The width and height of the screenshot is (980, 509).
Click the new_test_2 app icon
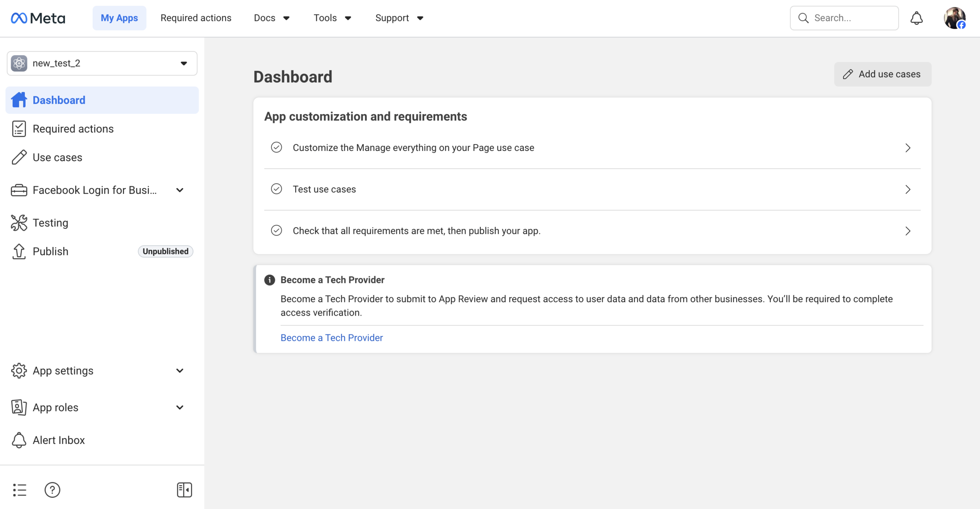19,63
